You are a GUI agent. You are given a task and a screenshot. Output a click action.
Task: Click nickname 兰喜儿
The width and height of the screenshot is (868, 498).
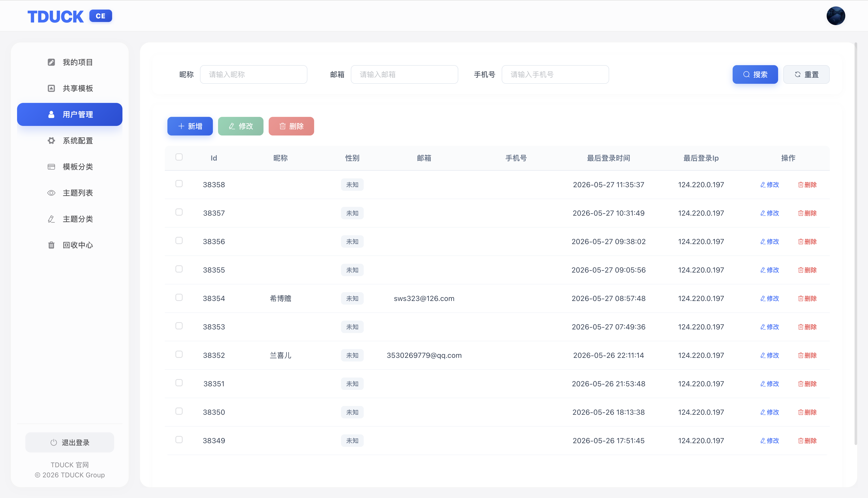coord(281,355)
